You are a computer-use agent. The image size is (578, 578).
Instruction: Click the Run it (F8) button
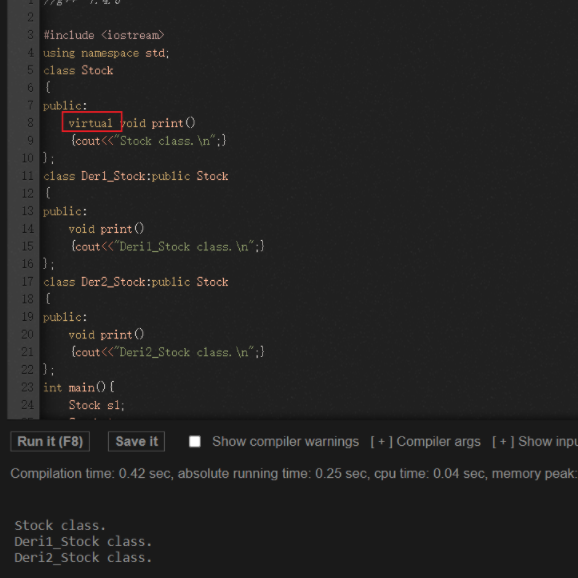tap(50, 441)
